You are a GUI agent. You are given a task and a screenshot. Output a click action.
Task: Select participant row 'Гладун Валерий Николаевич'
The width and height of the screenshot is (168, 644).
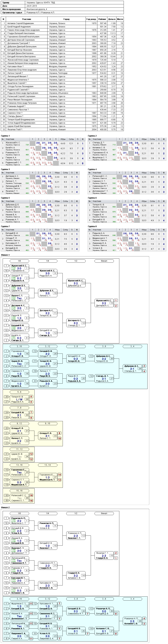click(62, 33)
